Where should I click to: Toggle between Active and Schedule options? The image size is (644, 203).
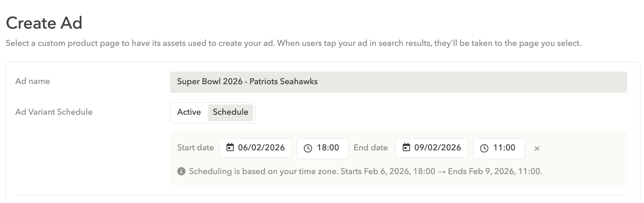[212, 112]
